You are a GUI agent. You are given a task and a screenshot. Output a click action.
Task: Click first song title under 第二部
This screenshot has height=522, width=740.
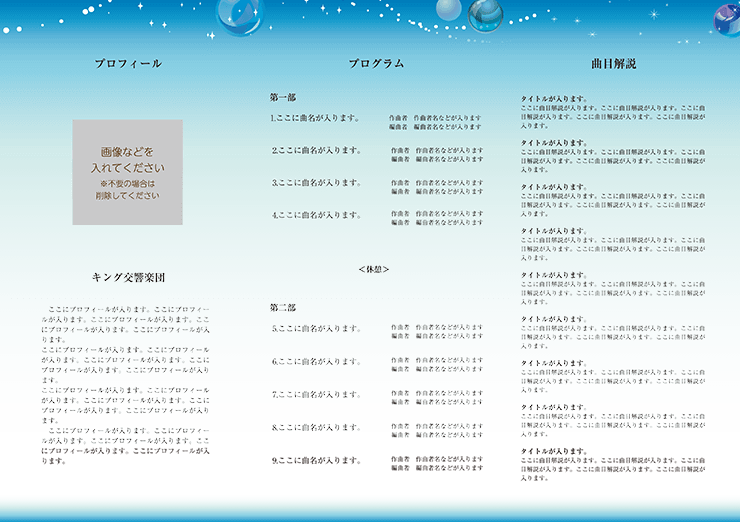[x=316, y=328]
